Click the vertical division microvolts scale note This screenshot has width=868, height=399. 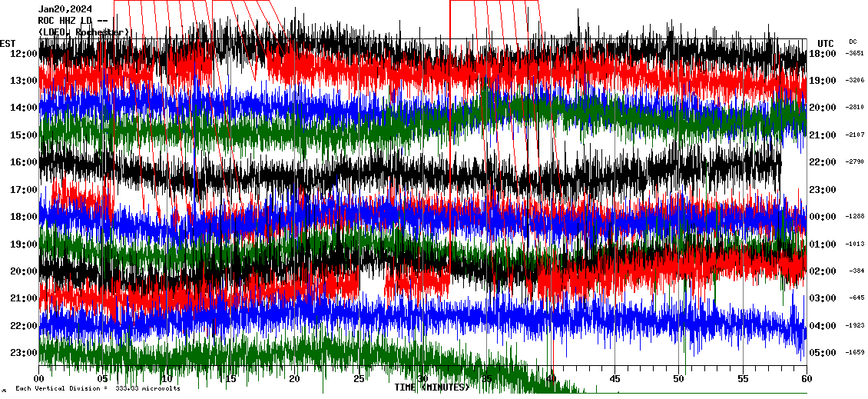coord(98,389)
